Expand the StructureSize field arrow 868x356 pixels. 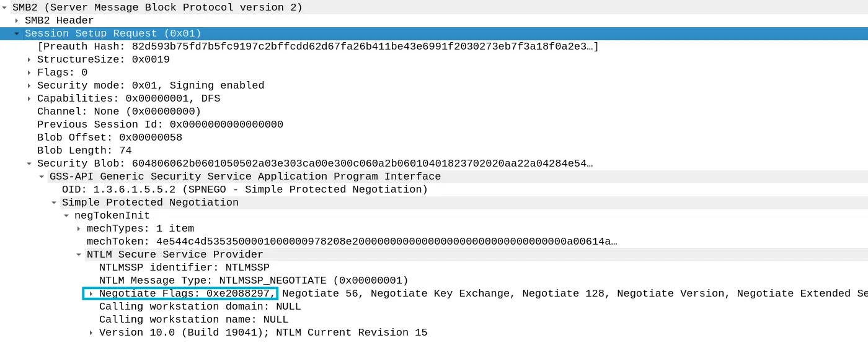(x=29, y=59)
